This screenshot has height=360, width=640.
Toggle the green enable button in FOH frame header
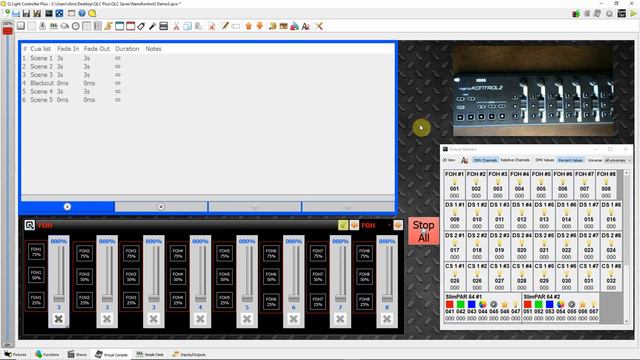pos(343,225)
